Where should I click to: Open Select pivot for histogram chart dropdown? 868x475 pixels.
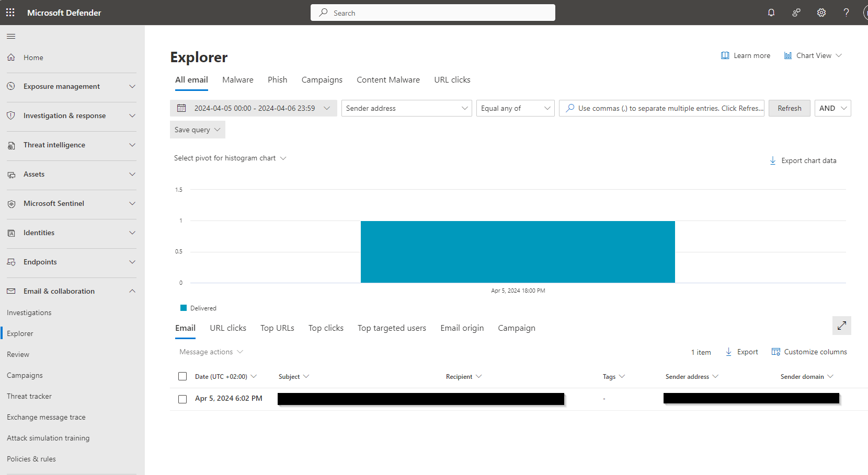coord(230,158)
